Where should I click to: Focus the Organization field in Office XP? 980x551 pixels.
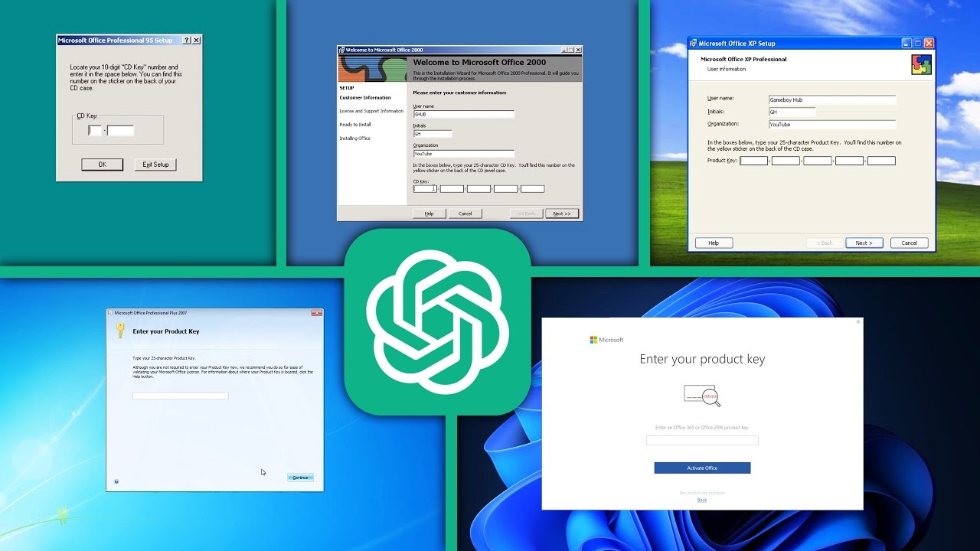831,124
